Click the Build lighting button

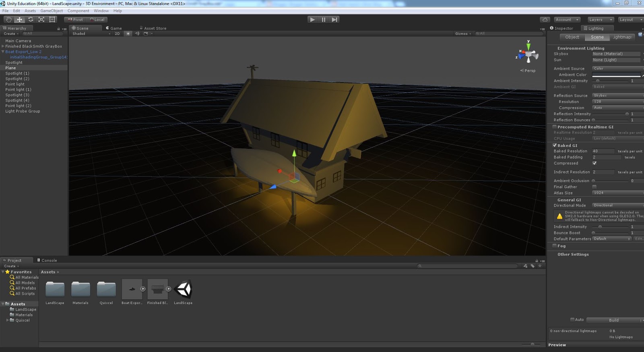point(614,320)
